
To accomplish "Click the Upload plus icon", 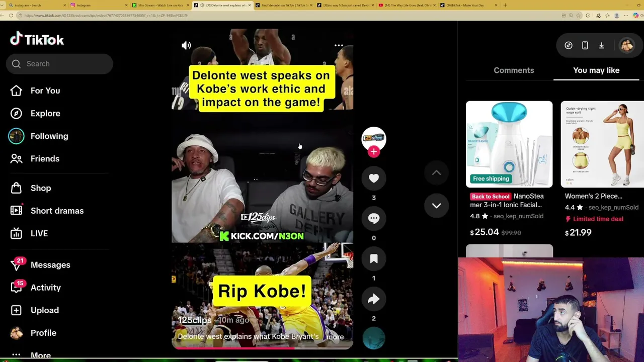I will (x=16, y=310).
